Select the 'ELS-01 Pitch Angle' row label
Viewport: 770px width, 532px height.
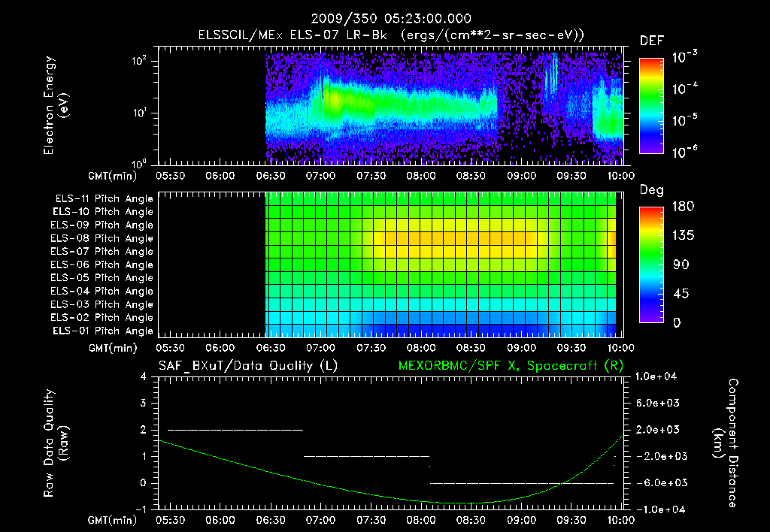103,331
